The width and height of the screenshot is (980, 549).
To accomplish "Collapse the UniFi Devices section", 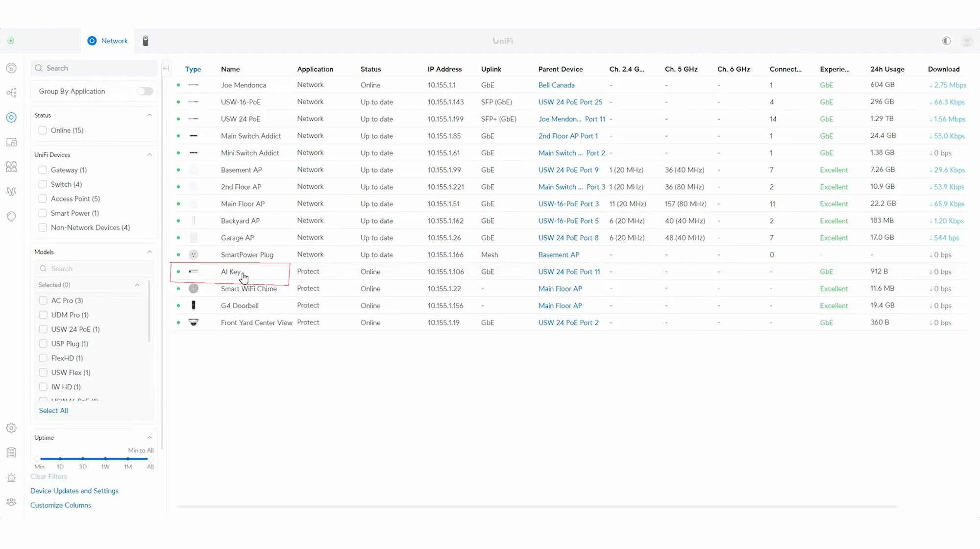I will click(149, 154).
